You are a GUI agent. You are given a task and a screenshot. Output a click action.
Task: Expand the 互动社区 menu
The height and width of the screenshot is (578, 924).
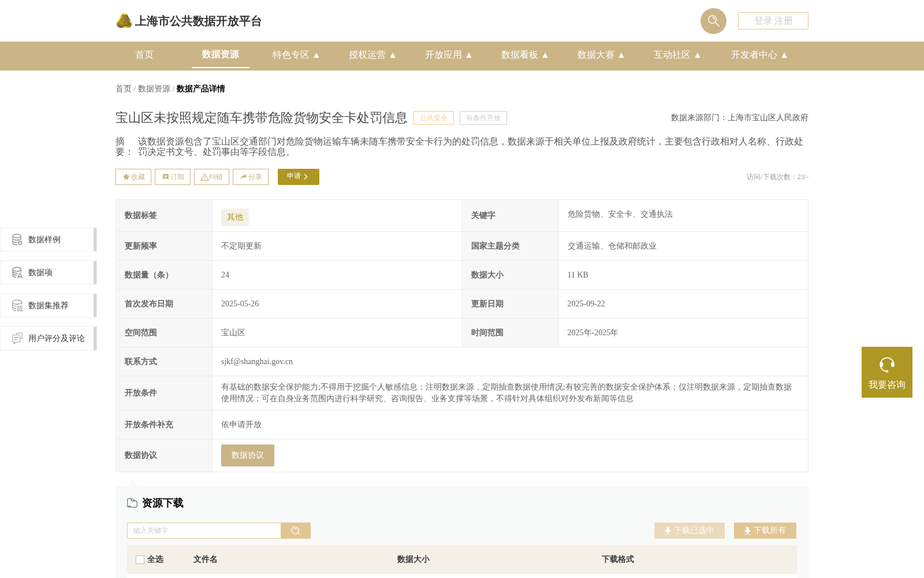coord(677,55)
